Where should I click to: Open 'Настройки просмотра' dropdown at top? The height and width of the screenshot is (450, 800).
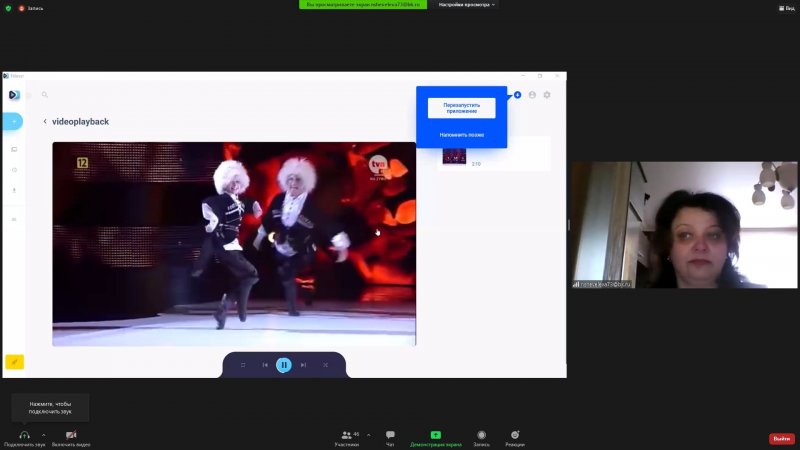[466, 5]
